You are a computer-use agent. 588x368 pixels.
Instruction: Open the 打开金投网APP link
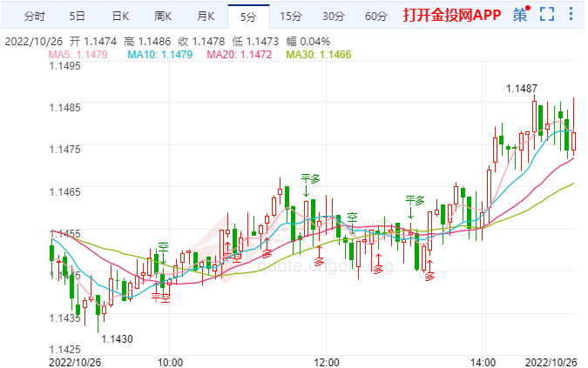[x=452, y=15]
